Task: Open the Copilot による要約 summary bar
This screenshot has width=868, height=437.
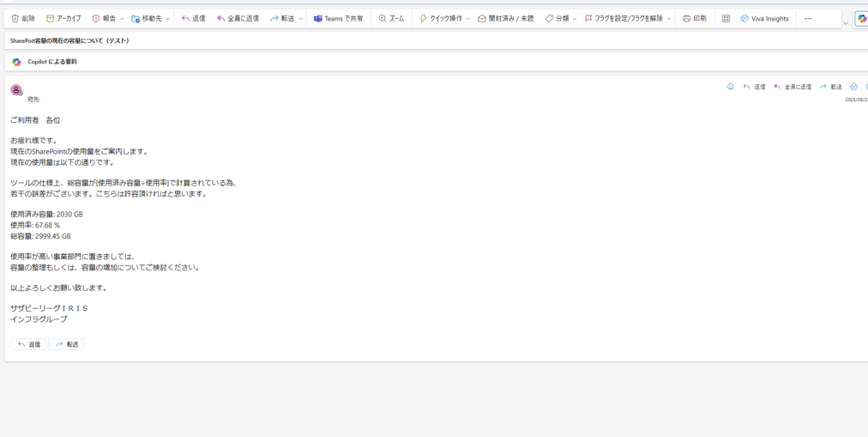Action: pos(51,62)
